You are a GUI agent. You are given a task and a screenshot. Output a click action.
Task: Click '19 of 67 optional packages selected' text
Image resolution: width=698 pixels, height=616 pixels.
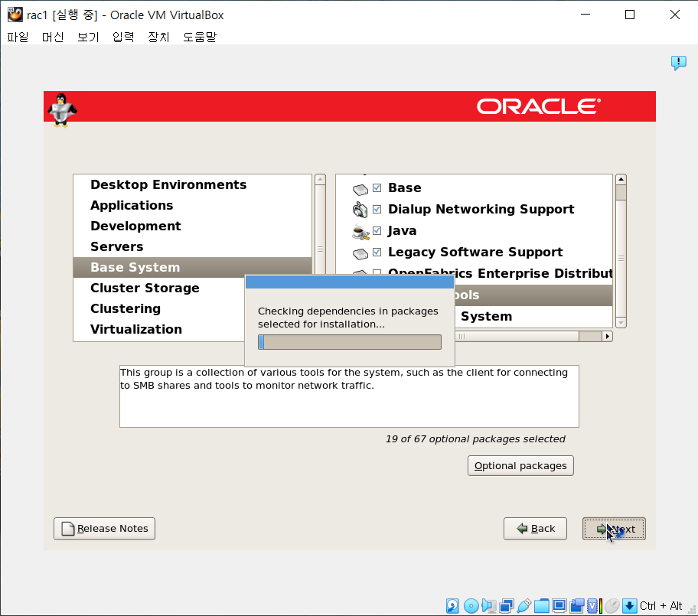[x=475, y=439]
